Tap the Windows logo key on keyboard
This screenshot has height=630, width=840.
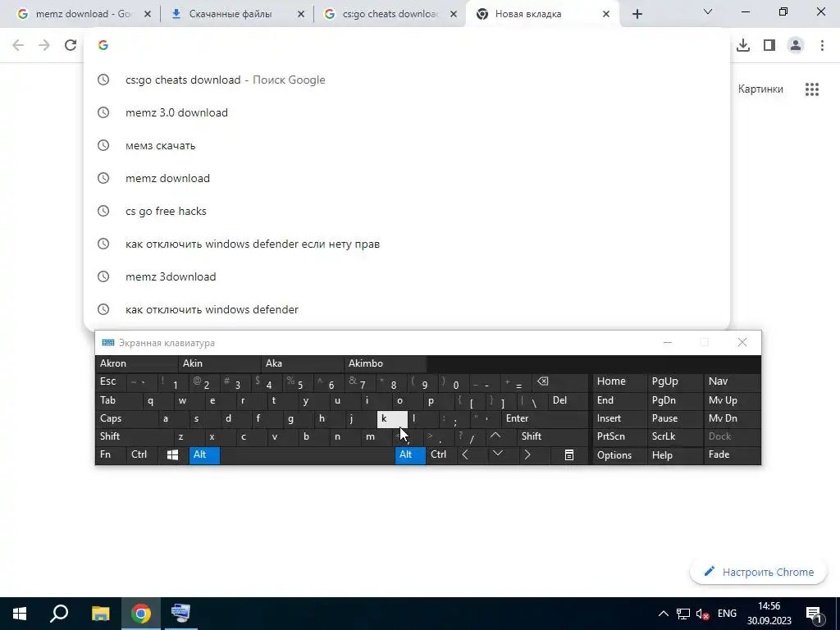tap(172, 454)
